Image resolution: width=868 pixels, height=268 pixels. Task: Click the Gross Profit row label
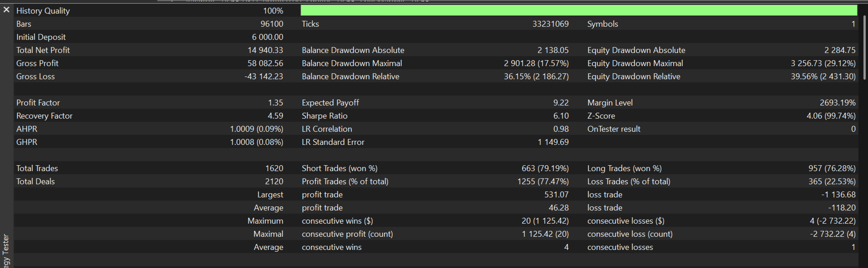(37, 63)
